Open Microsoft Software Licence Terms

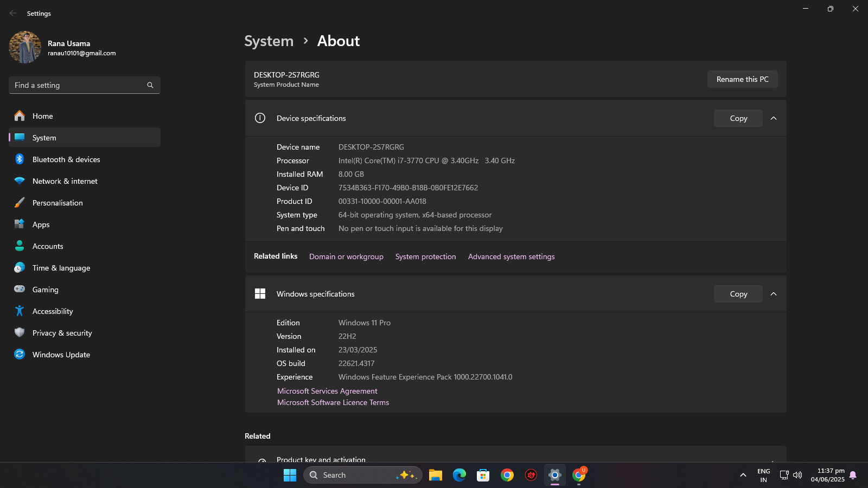333,402
